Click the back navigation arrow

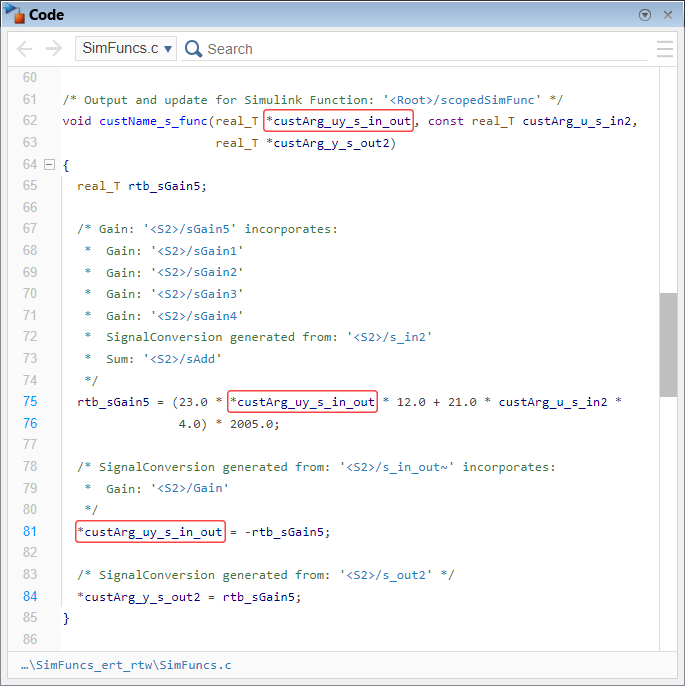24,49
